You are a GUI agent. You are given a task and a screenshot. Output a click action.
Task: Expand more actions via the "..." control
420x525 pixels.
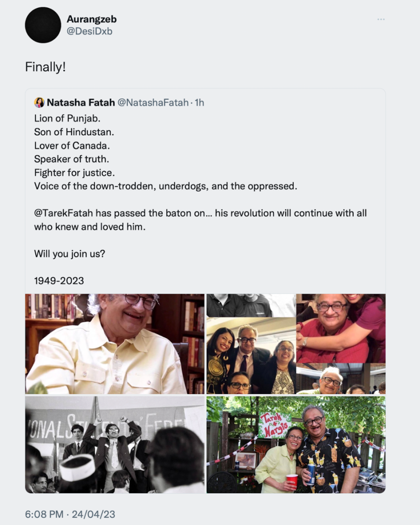pos(381,19)
